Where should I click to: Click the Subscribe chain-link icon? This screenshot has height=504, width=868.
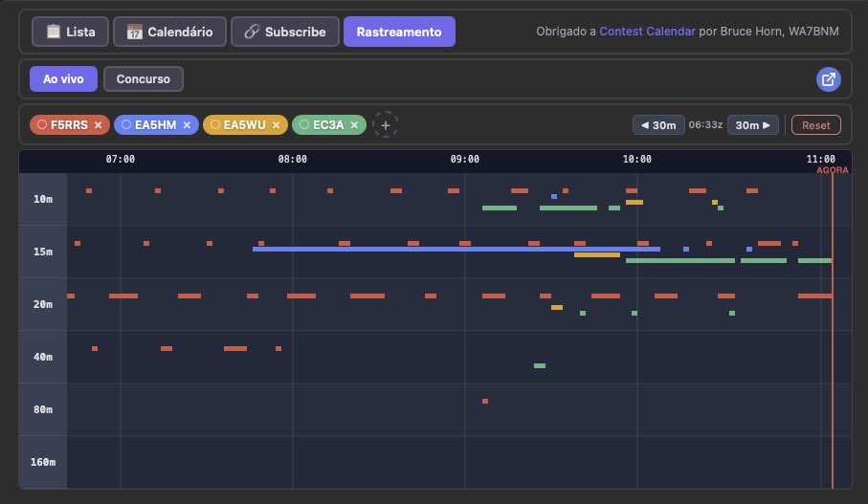(252, 32)
